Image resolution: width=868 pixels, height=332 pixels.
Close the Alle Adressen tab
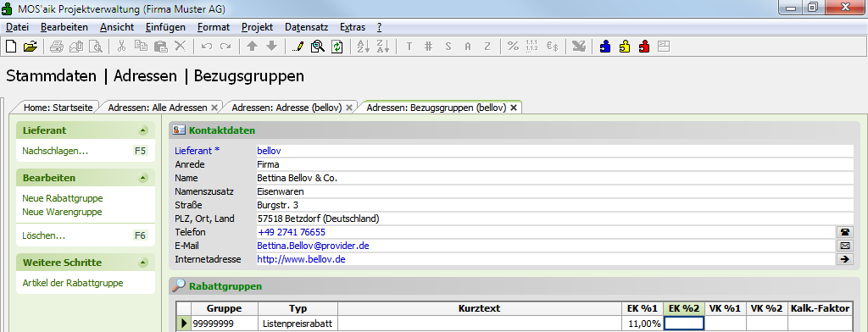[x=214, y=108]
